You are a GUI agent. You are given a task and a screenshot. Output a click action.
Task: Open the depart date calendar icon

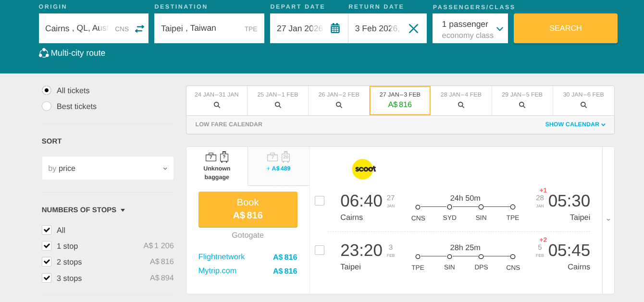click(335, 28)
